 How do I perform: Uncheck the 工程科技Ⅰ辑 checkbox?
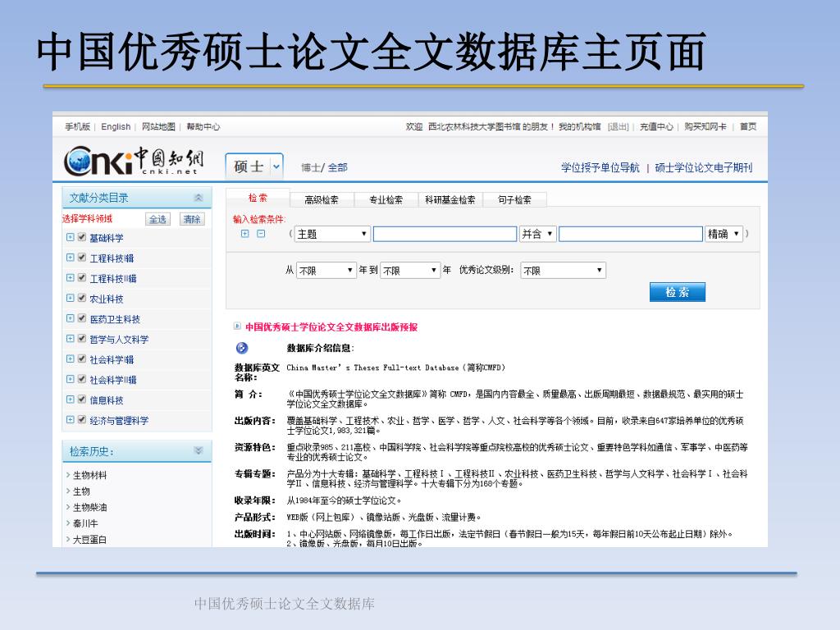click(82, 257)
